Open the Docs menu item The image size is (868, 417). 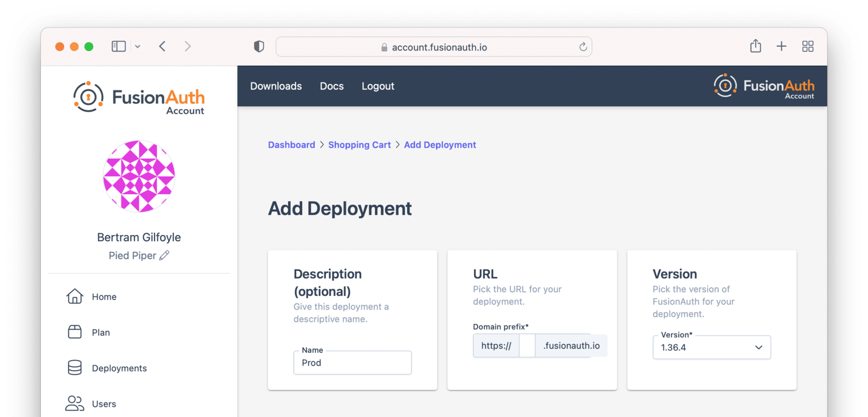pyautogui.click(x=332, y=86)
